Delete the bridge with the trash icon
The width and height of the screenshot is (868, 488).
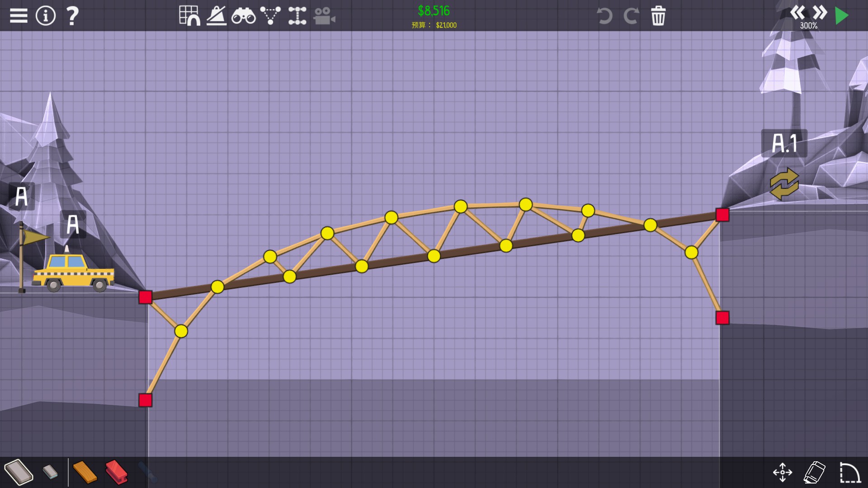[x=658, y=16]
